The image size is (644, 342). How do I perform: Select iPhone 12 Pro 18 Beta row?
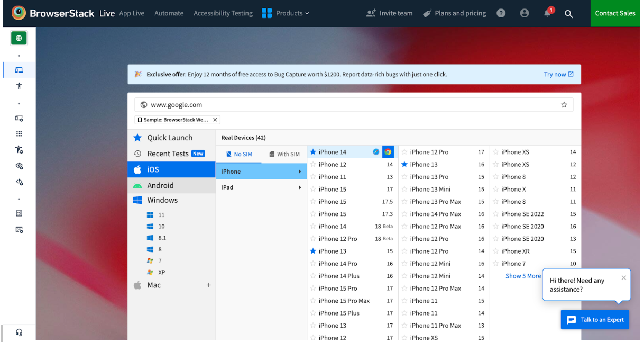[352, 239]
